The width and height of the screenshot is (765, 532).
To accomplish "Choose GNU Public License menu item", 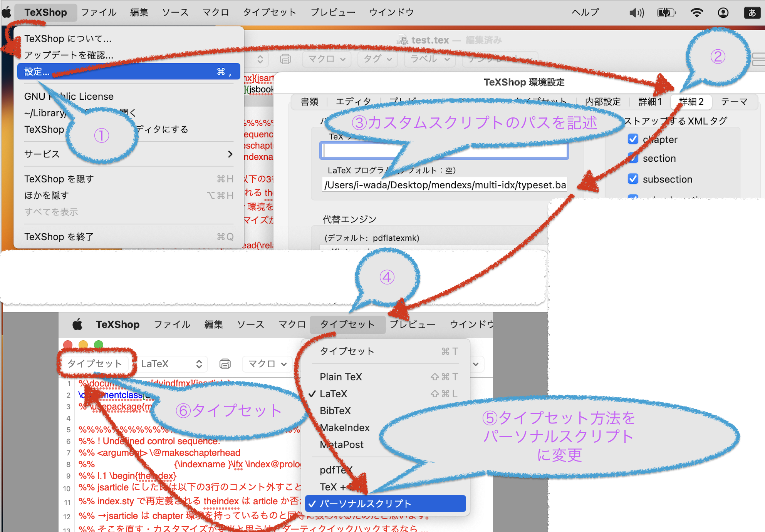I will [129, 96].
